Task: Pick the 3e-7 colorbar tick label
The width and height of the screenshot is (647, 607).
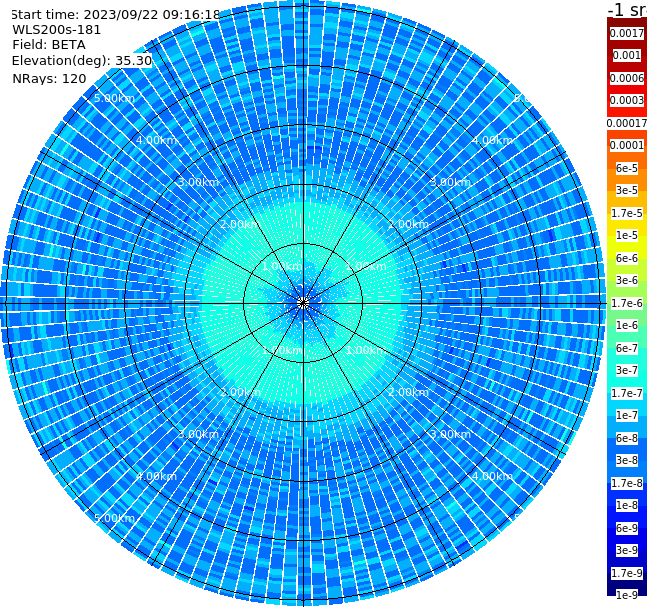Action: click(x=626, y=370)
